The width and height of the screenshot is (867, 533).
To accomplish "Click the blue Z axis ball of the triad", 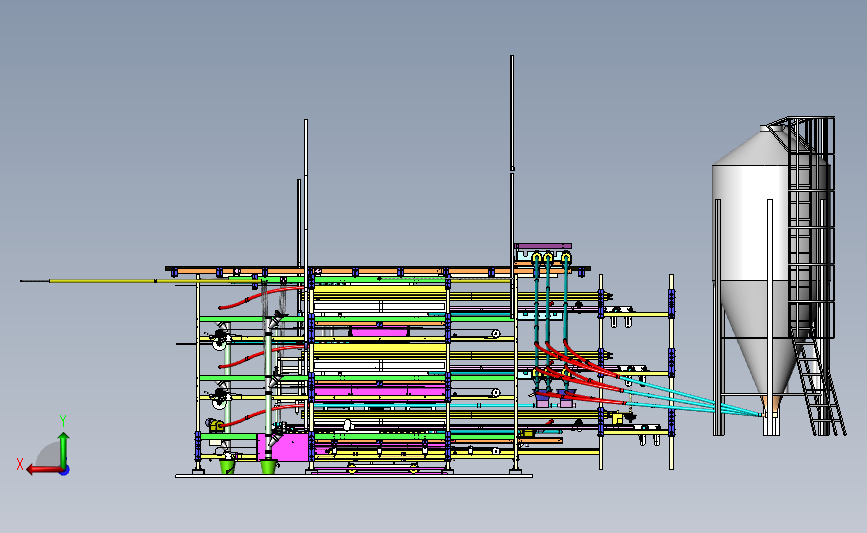I will tap(65, 471).
